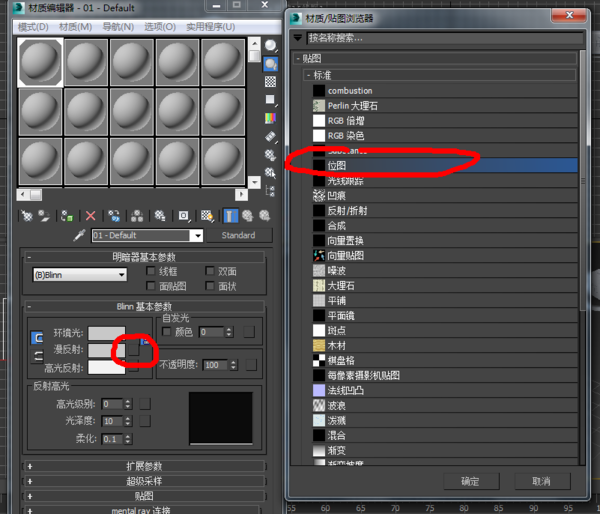Pick material with the eyedropper icon
600x514 pixels.
pyautogui.click(x=79, y=235)
